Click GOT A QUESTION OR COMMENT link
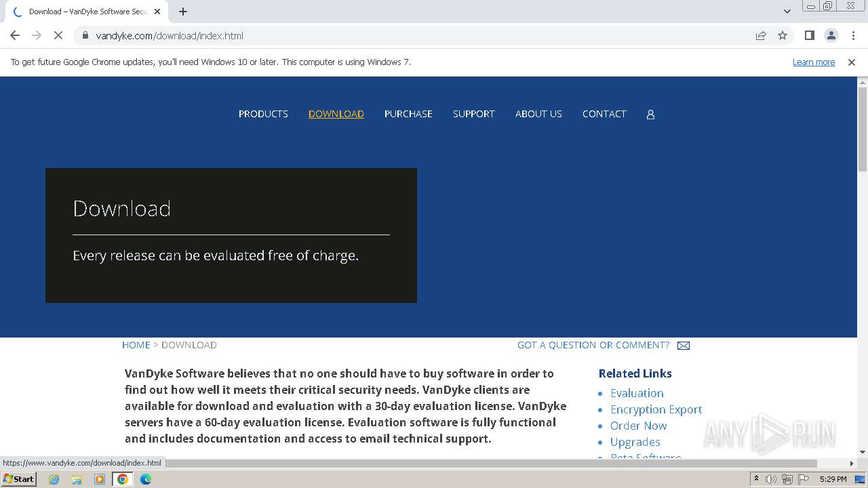868x488 pixels. [593, 345]
